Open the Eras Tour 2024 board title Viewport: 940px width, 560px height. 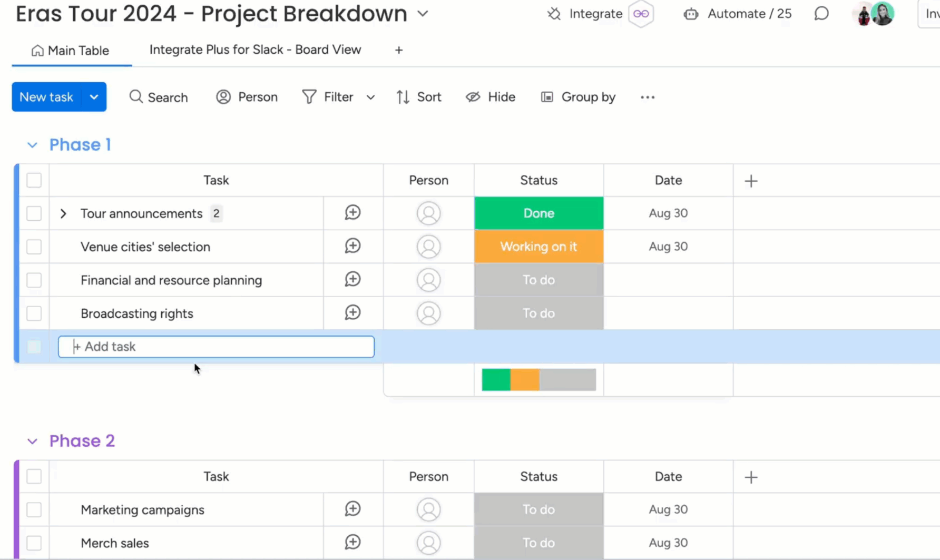(x=211, y=14)
